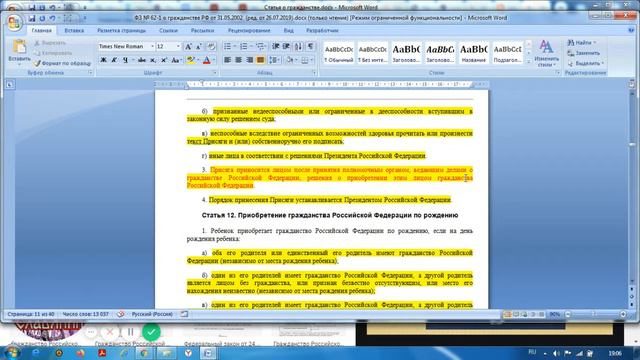Screen dimensions: 640x360
Task: Apply superscript formatting (x² icon)
Action: pos(163,60)
